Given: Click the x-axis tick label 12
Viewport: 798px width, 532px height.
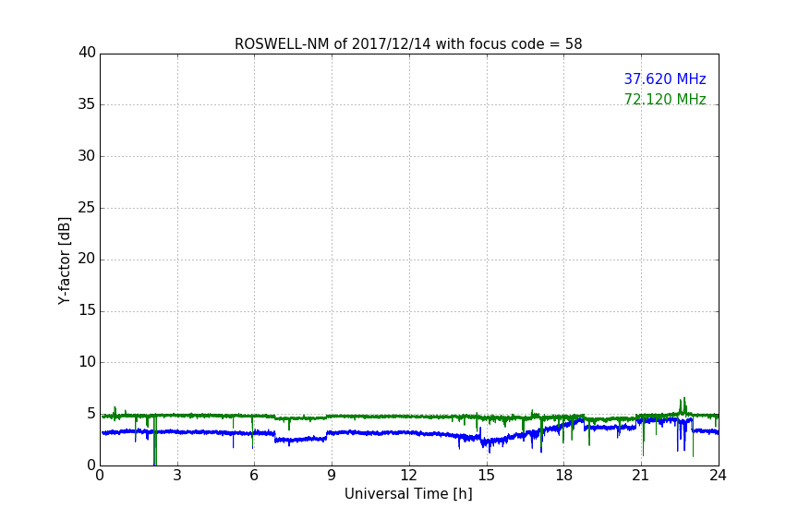Looking at the screenshot, I should pos(409,476).
